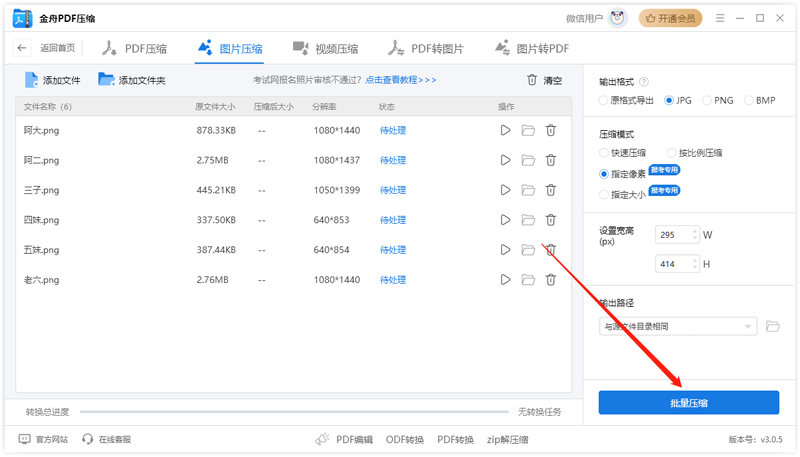
Task: Open output folder for 三子.png
Action: pos(528,190)
